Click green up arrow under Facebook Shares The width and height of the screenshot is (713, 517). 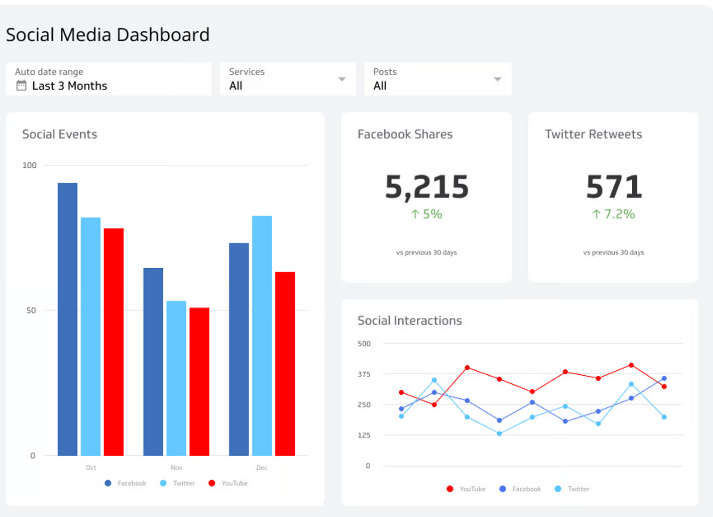(x=415, y=214)
